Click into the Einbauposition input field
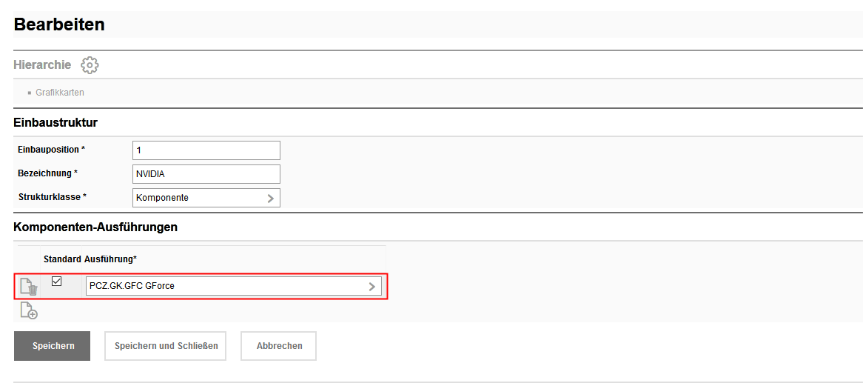Screen dimensions: 868x386 (x=206, y=150)
